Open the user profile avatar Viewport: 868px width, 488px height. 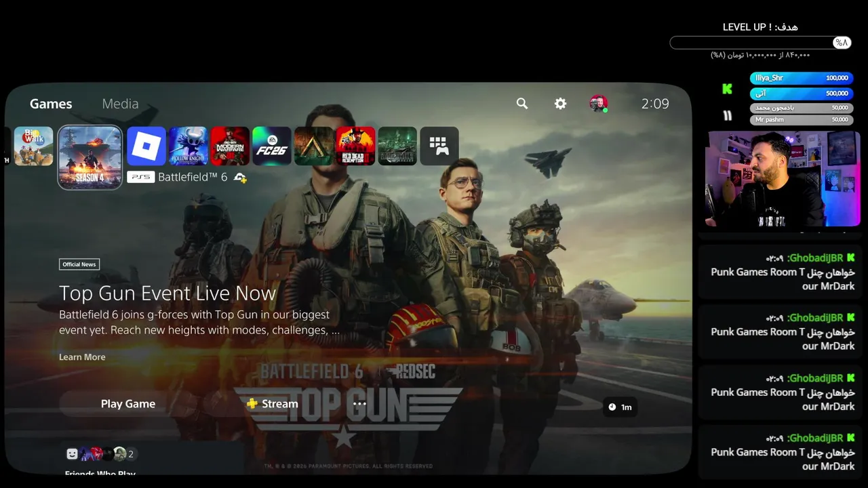[598, 104]
